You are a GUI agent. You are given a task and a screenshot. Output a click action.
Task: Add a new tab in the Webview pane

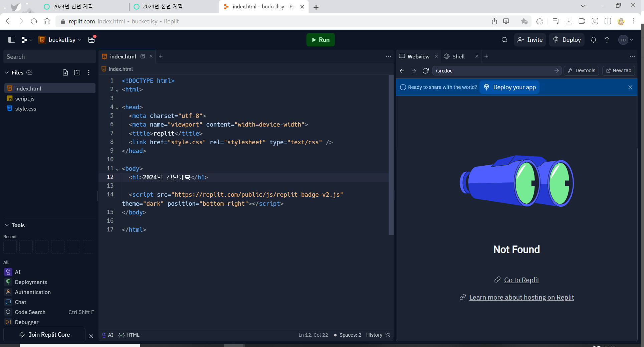[486, 56]
